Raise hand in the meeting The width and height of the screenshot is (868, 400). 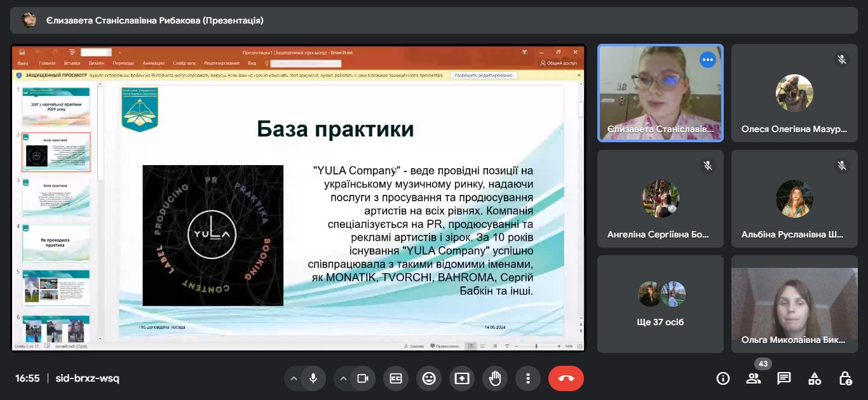tap(495, 378)
